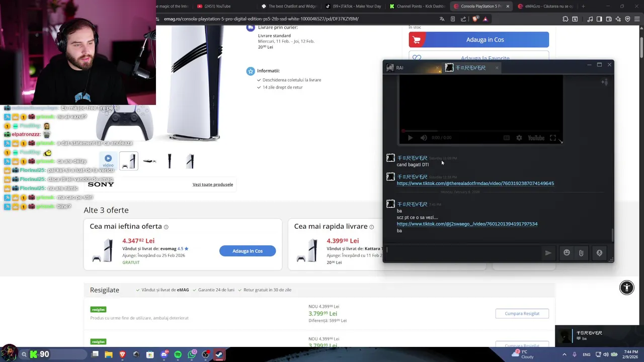
Task: Open a new browser tab
Action: (583, 6)
